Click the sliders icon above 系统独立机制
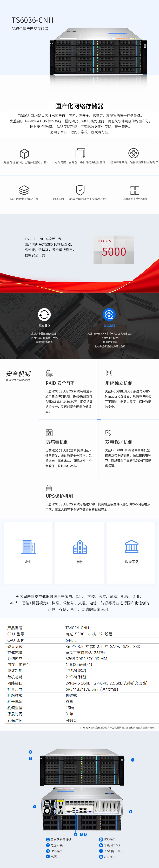Viewport: 159px width, 868px height. coord(109,373)
